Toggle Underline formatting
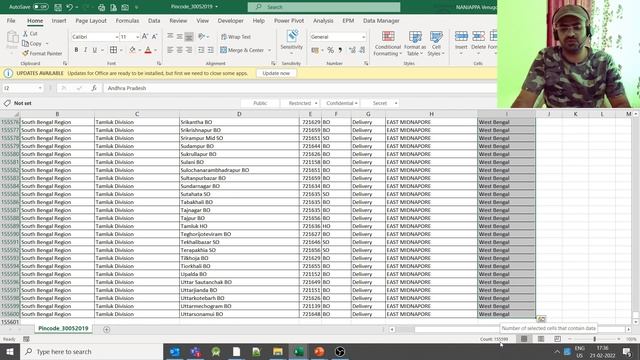 95,50
